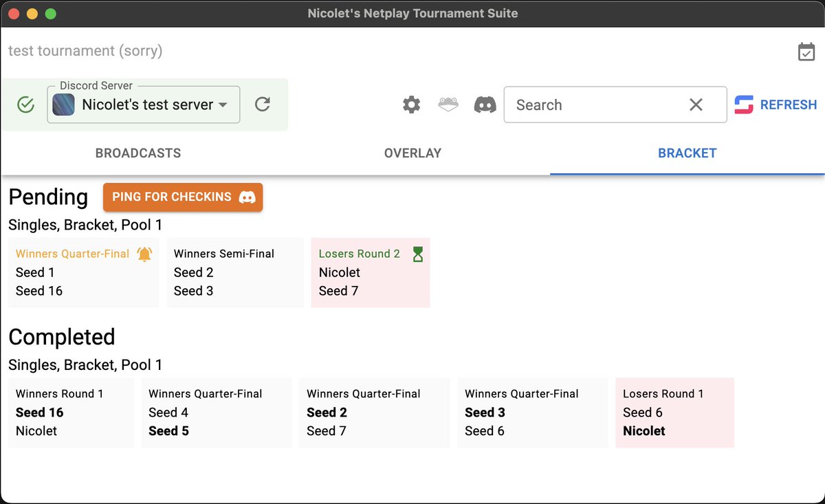Click bold 'Nicolet' in Losers Round 1
The width and height of the screenshot is (825, 504).
pyautogui.click(x=644, y=431)
